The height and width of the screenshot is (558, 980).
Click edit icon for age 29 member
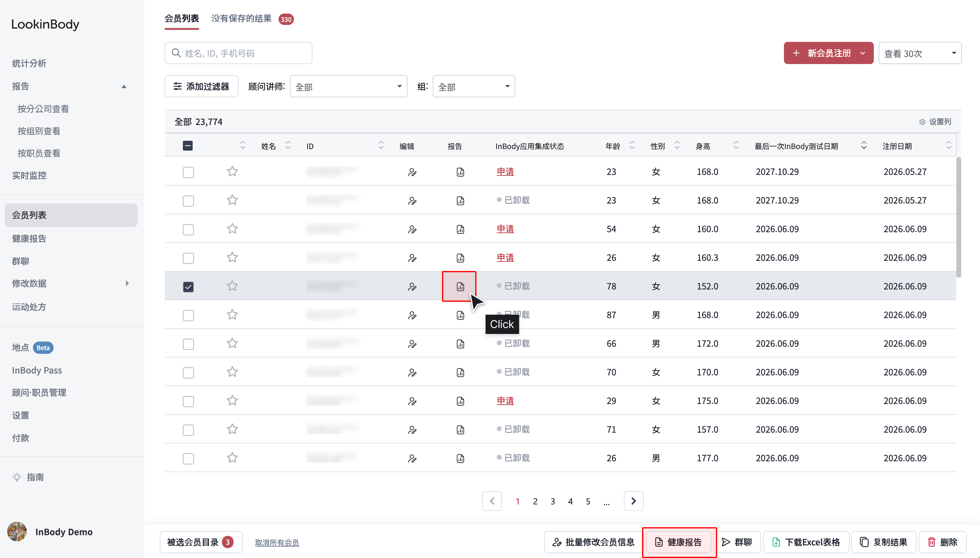coord(412,401)
